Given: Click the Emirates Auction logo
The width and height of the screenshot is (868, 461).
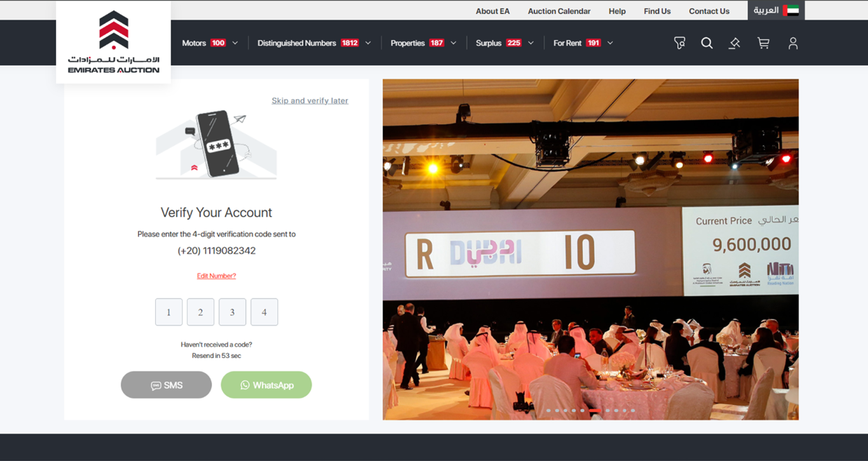Looking at the screenshot, I should tap(113, 41).
